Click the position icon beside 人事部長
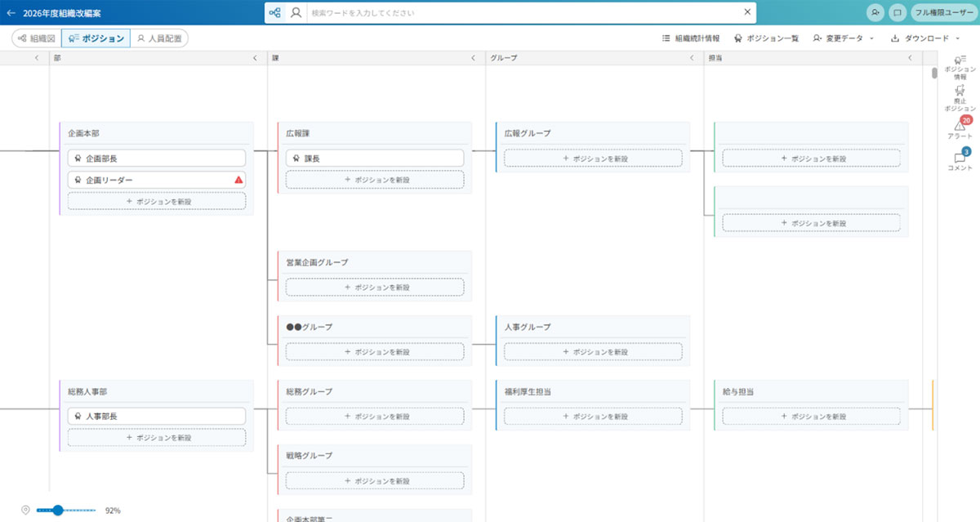The image size is (980, 522). [x=78, y=417]
